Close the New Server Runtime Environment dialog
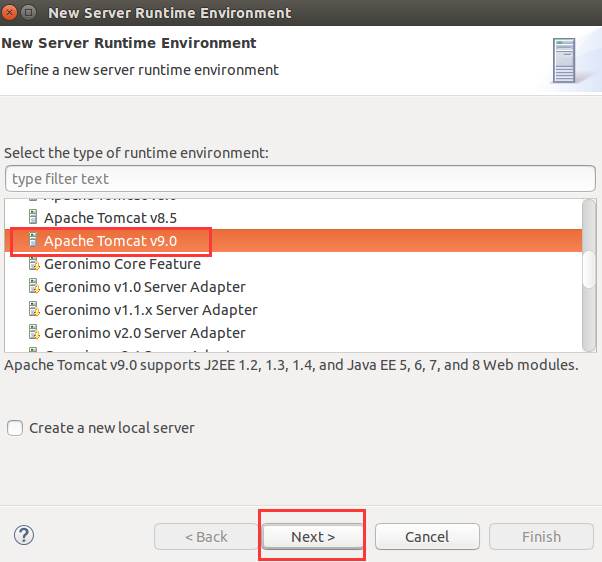The height and width of the screenshot is (562, 602). (11, 13)
